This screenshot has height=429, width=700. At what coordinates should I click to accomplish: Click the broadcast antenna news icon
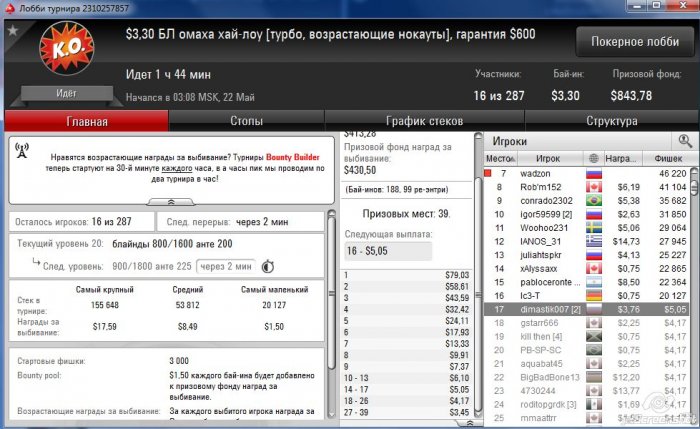[22, 150]
